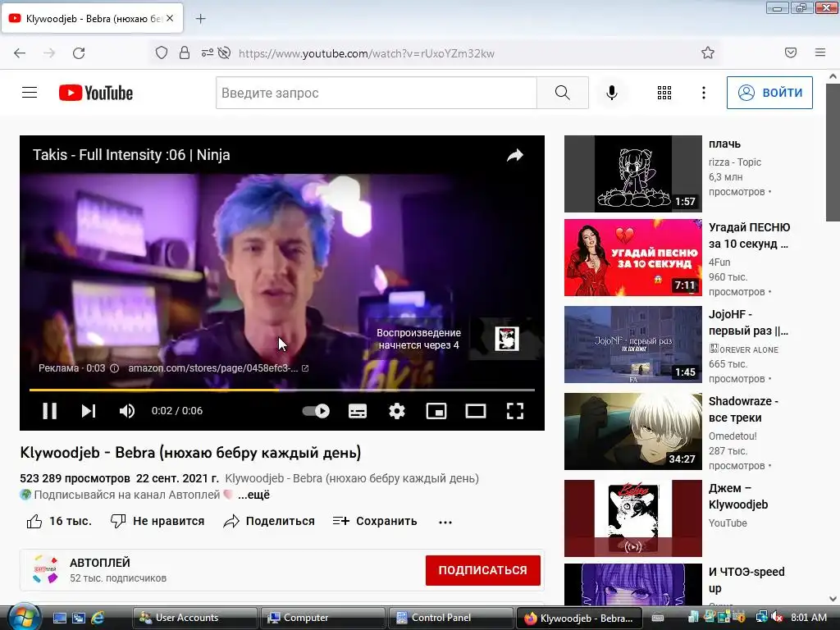Click the share arrow on video overlay
This screenshot has width=840, height=630.
pos(515,155)
